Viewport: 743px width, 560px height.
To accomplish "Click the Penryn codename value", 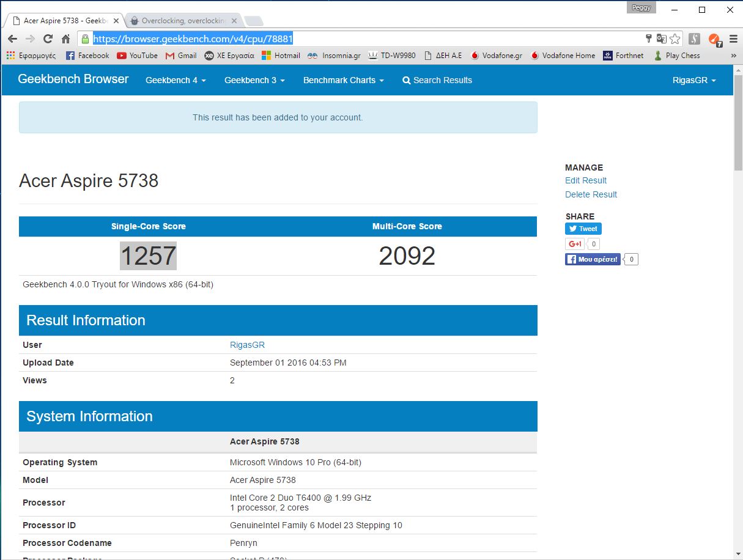I will click(x=243, y=543).
